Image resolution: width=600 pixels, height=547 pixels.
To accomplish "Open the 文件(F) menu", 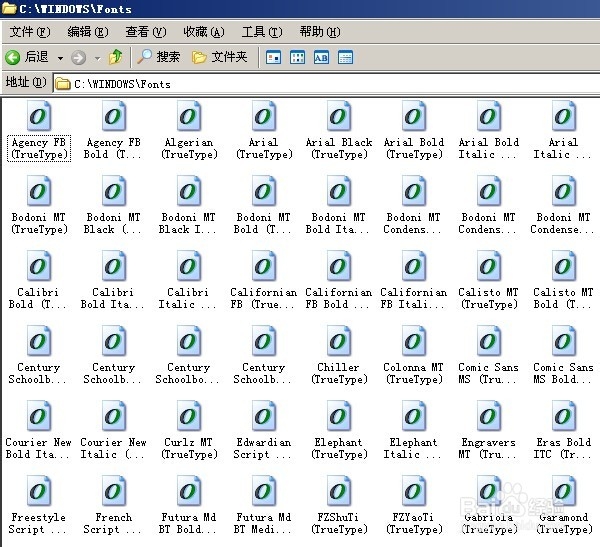I will (x=30, y=32).
